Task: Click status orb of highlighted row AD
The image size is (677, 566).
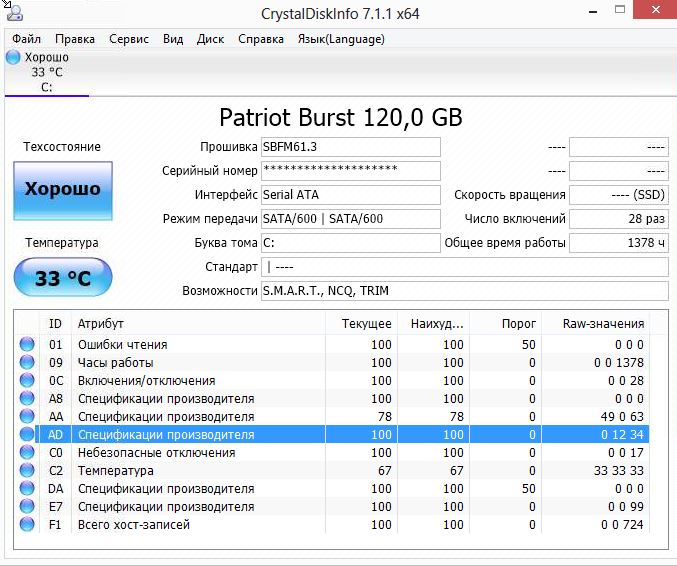Action: point(27,434)
